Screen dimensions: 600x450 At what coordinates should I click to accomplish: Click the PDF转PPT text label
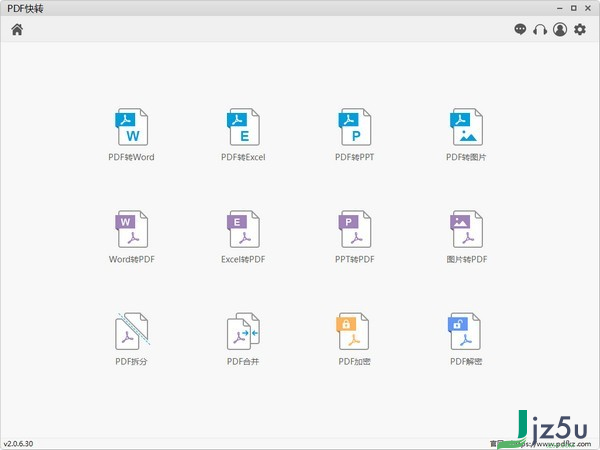tap(354, 157)
